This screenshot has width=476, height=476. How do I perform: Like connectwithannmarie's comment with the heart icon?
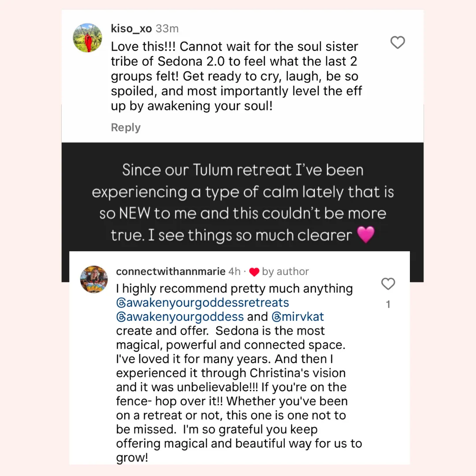[x=388, y=284]
